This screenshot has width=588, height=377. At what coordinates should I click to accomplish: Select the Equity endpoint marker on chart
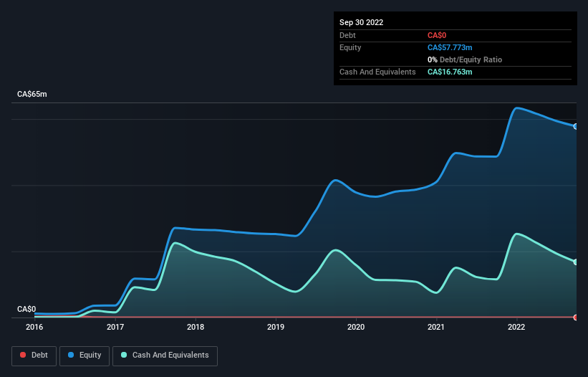[576, 126]
